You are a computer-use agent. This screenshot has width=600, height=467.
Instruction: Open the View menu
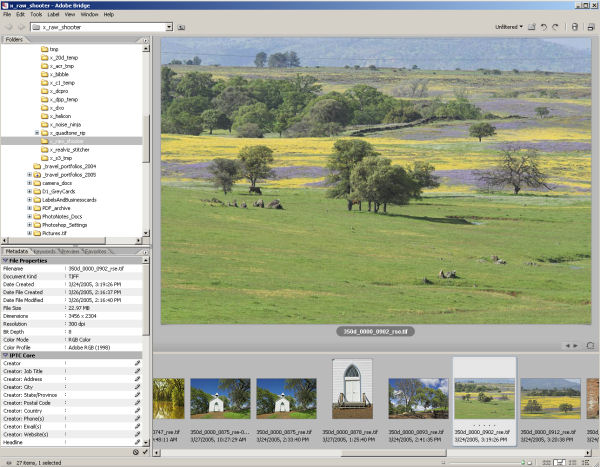tap(70, 15)
